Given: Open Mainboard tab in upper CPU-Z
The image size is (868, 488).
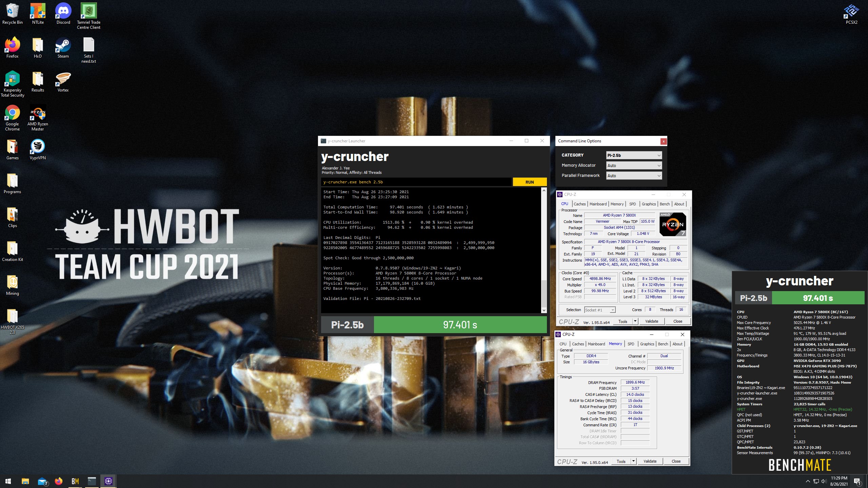Looking at the screenshot, I should (x=598, y=204).
